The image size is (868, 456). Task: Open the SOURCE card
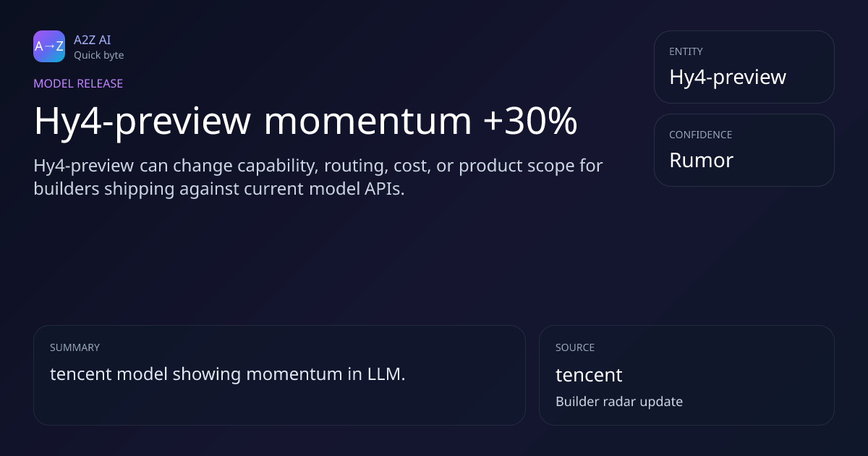(x=686, y=375)
